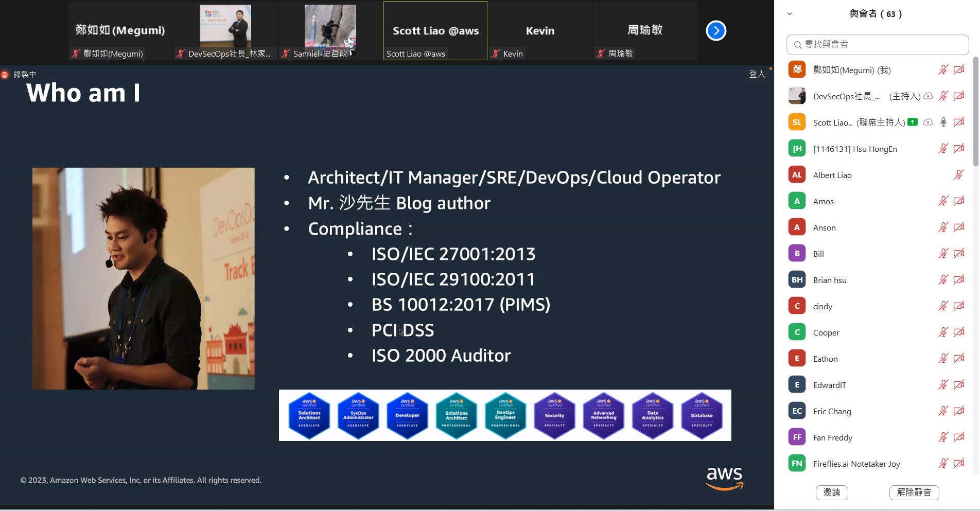Toggle Megumi's camera in participant list
980x511 pixels.
click(x=959, y=70)
